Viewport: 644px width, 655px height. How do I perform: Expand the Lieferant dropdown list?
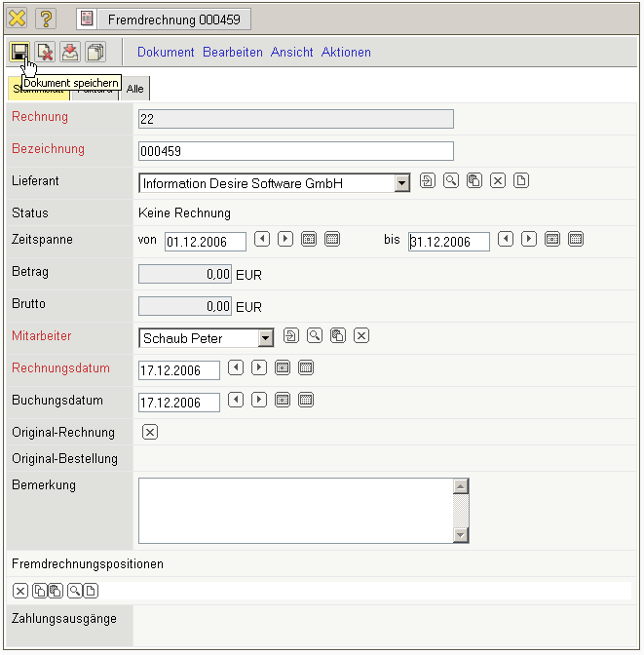401,183
